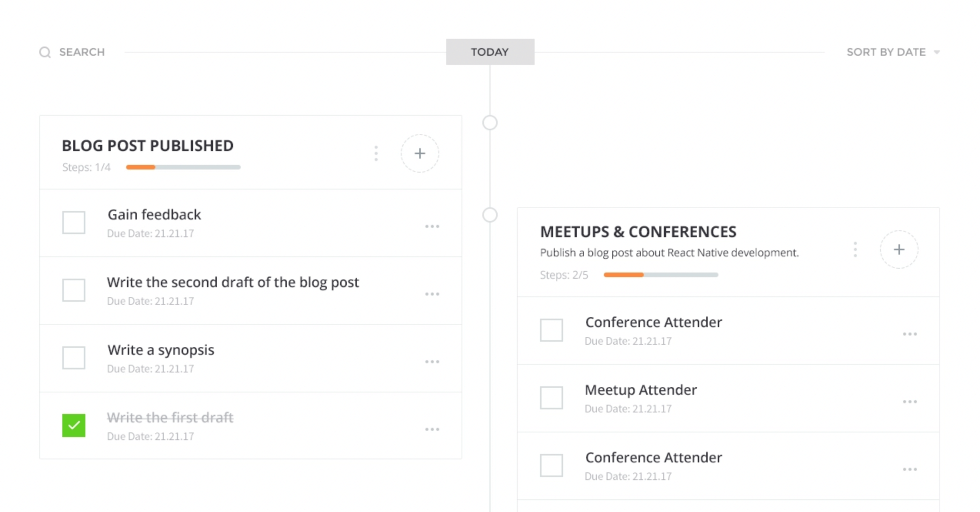Viewport: 980px width, 512px height.
Task: Tick the Write a synopsis checkbox
Action: (x=74, y=357)
